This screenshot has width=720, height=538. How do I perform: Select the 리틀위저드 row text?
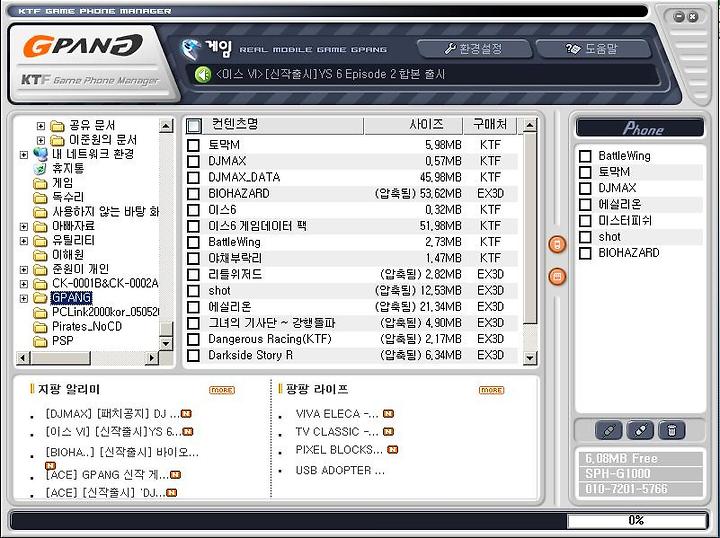tap(235, 275)
